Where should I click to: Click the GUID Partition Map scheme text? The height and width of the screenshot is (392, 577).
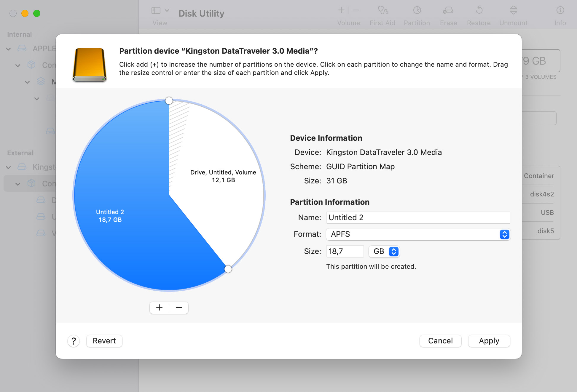tap(360, 167)
